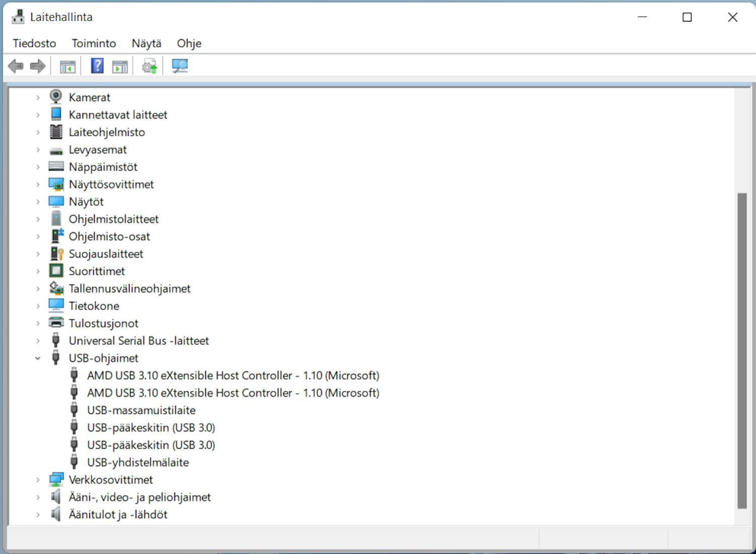Click the vertical scrollbar thumb
Image resolution: width=756 pixels, height=554 pixels.
(741, 350)
